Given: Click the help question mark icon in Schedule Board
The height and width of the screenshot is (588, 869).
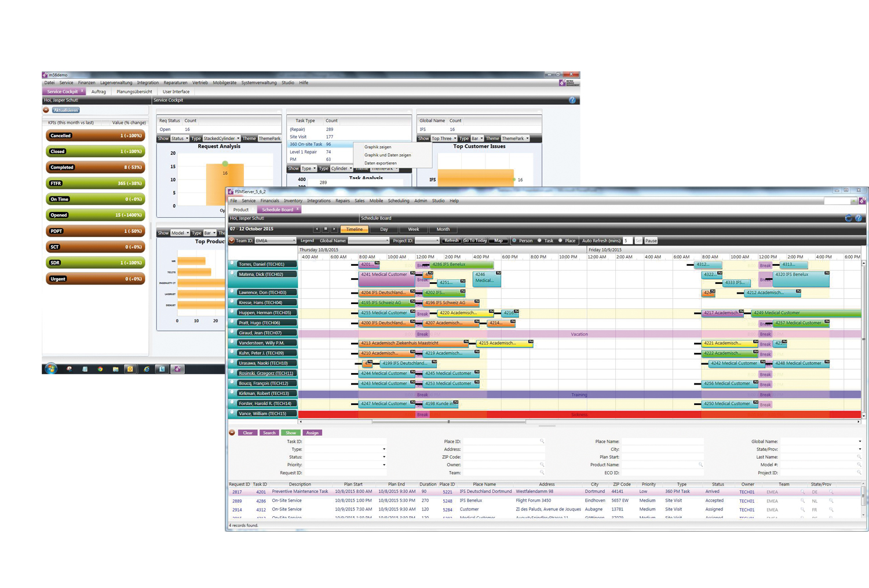Looking at the screenshot, I should (x=859, y=218).
